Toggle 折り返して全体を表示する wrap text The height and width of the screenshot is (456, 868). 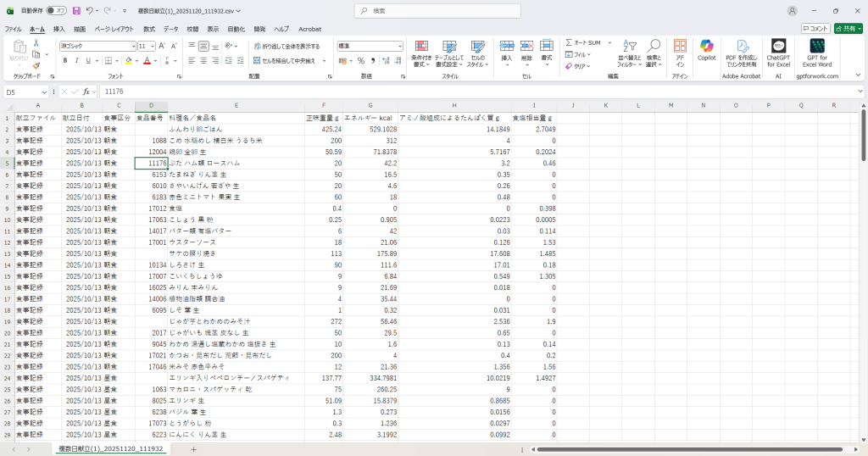286,46
